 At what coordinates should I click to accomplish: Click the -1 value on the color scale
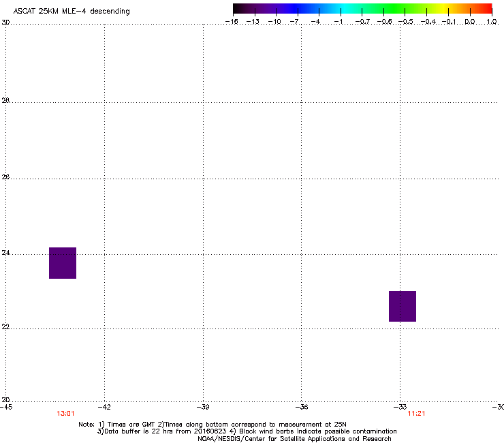(338, 22)
